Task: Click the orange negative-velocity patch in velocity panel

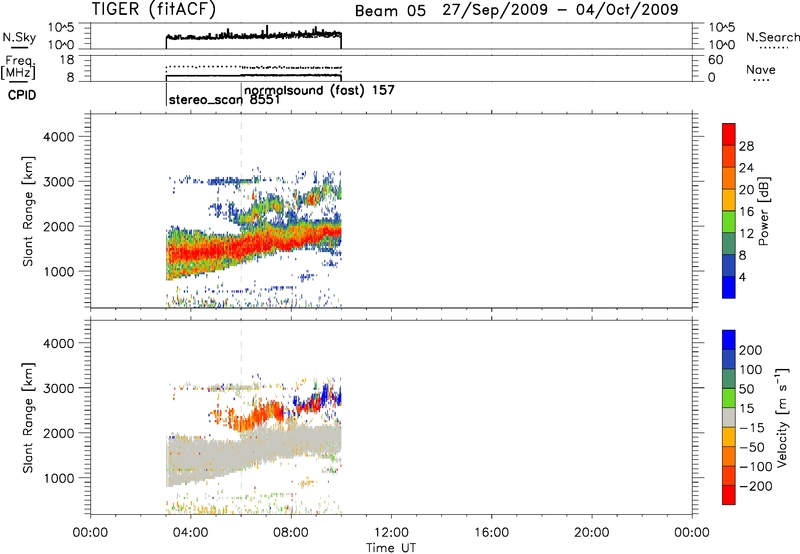Action: (x=255, y=416)
